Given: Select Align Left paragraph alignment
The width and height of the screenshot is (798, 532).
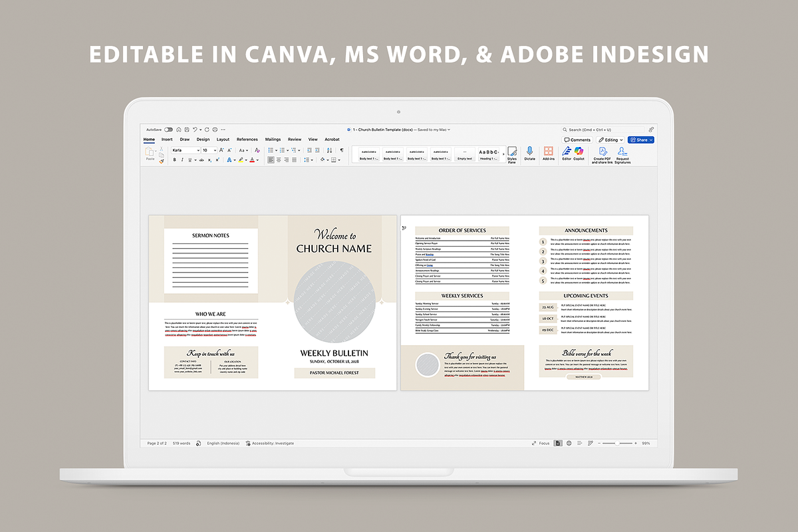Looking at the screenshot, I should click(271, 160).
